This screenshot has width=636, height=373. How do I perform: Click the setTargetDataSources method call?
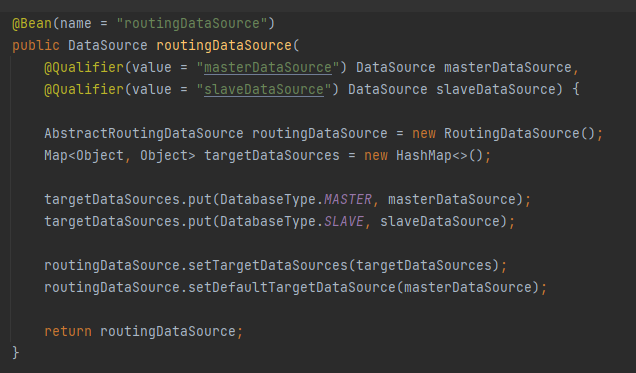click(x=268, y=265)
